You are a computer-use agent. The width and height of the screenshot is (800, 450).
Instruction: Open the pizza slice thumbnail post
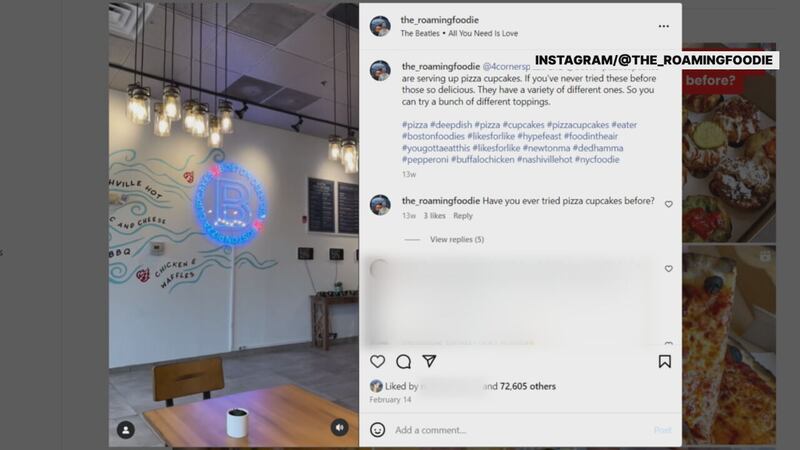[x=729, y=345]
